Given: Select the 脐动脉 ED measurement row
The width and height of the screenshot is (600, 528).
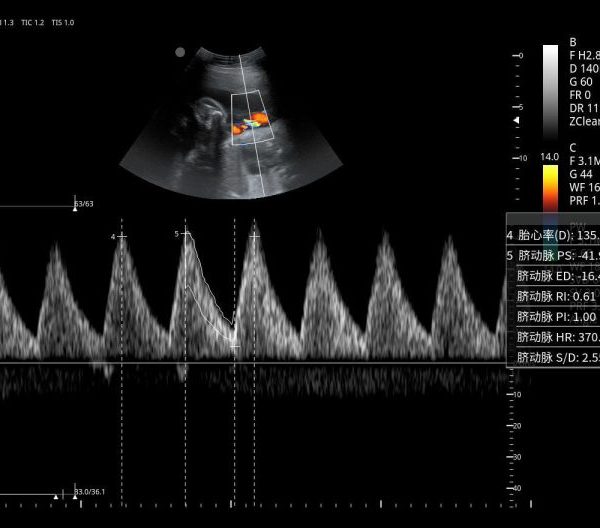Looking at the screenshot, I should (x=553, y=276).
